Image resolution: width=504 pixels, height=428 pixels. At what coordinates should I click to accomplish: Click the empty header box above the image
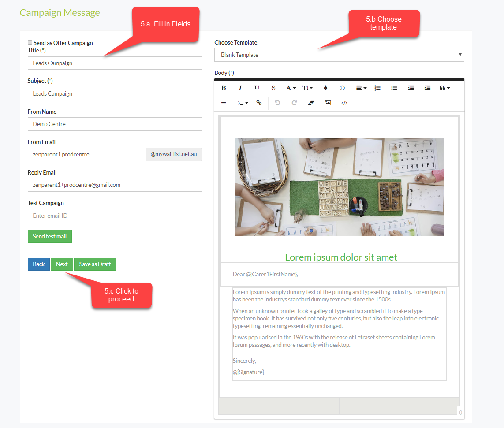339,127
